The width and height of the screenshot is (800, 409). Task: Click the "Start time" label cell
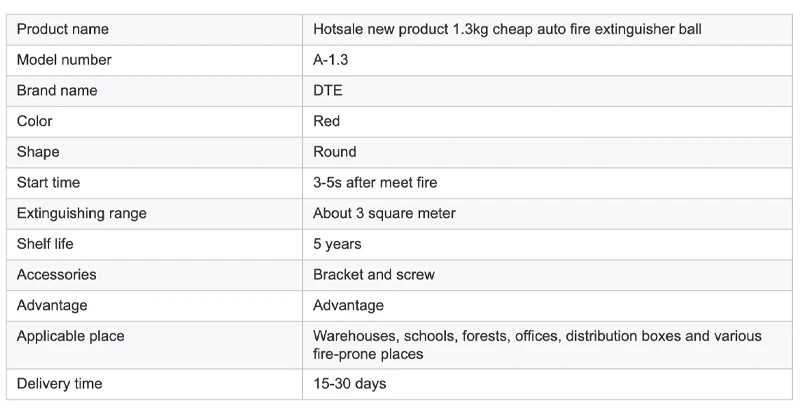click(48, 183)
